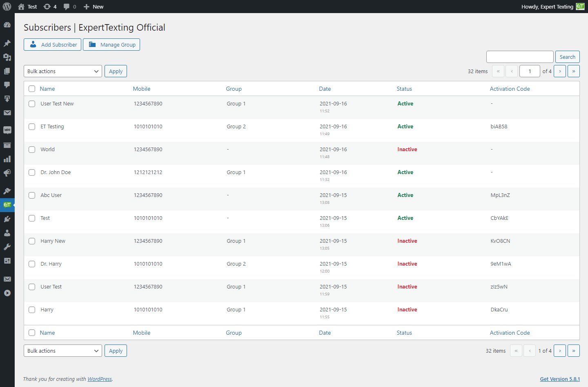Open Analytics bar chart icon
This screenshot has height=387, width=588.
pos(7,159)
